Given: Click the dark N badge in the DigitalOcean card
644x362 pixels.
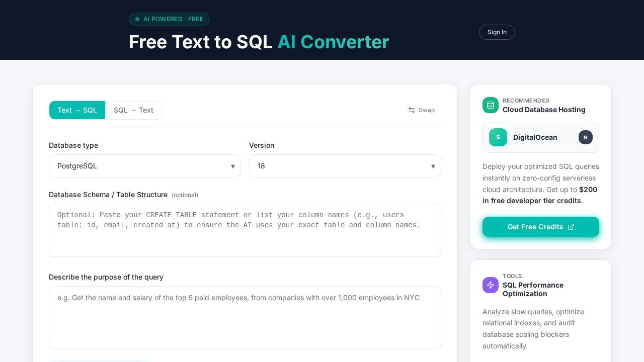Looking at the screenshot, I should point(586,137).
